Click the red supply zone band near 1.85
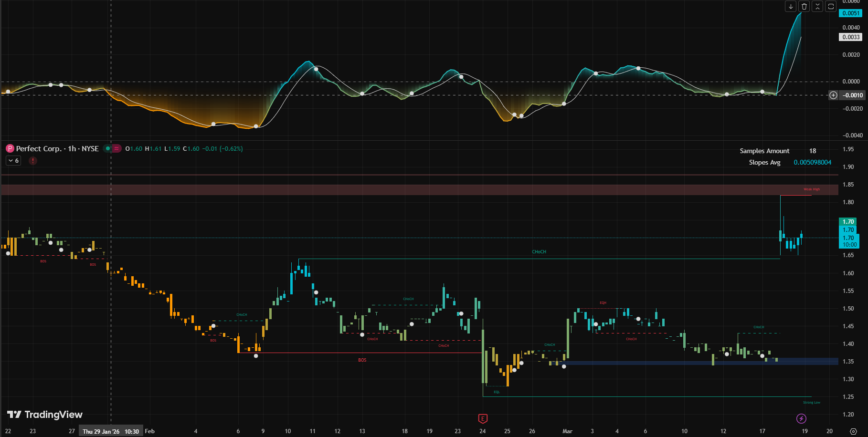The height and width of the screenshot is (437, 868). click(419, 190)
